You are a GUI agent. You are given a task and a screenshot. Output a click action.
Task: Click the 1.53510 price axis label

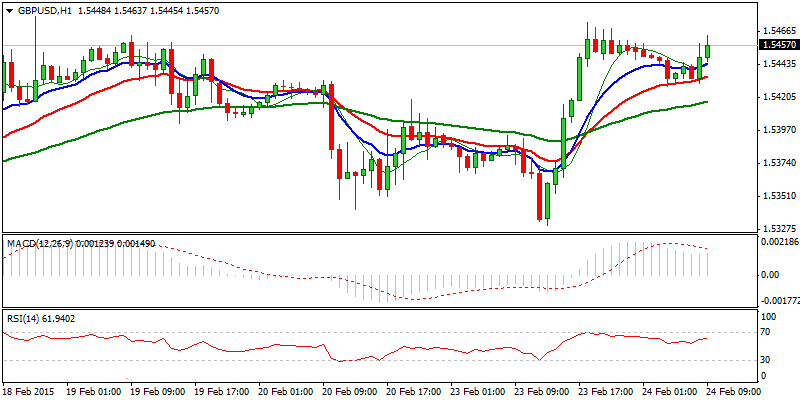click(x=779, y=196)
